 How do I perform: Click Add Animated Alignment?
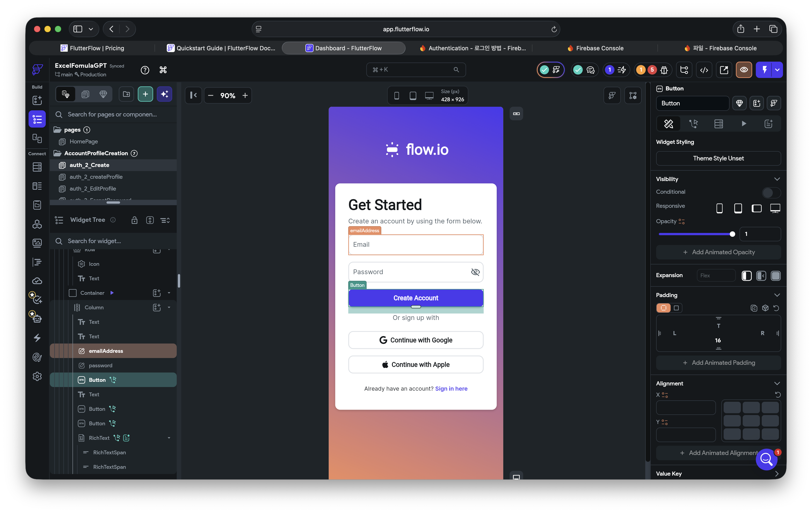coord(718,453)
